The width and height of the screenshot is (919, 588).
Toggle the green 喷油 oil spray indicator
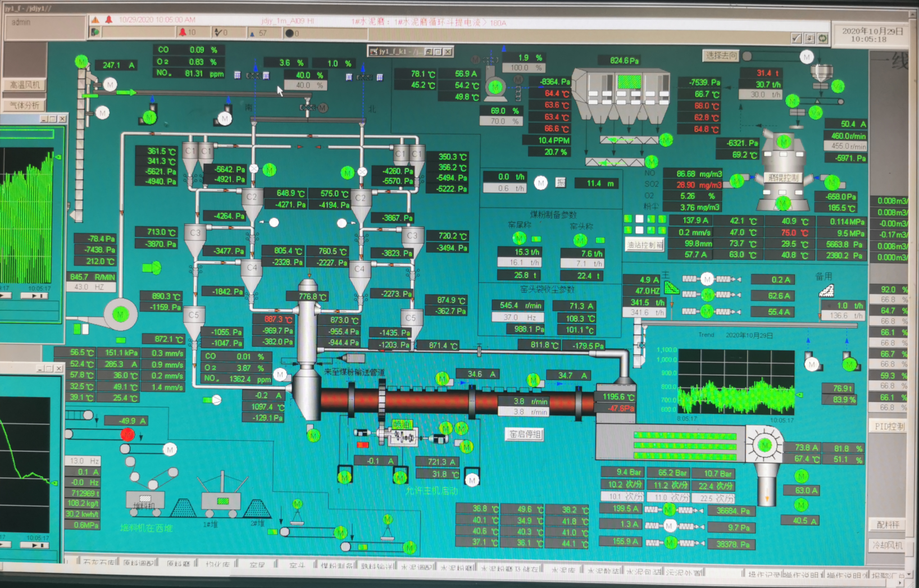pyautogui.click(x=402, y=425)
